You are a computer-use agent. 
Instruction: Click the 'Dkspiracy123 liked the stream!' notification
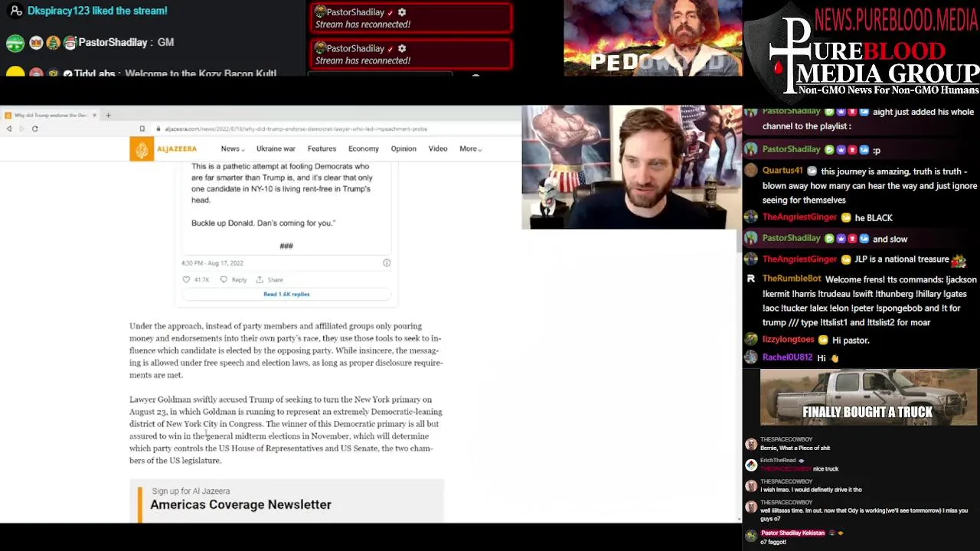[97, 11]
